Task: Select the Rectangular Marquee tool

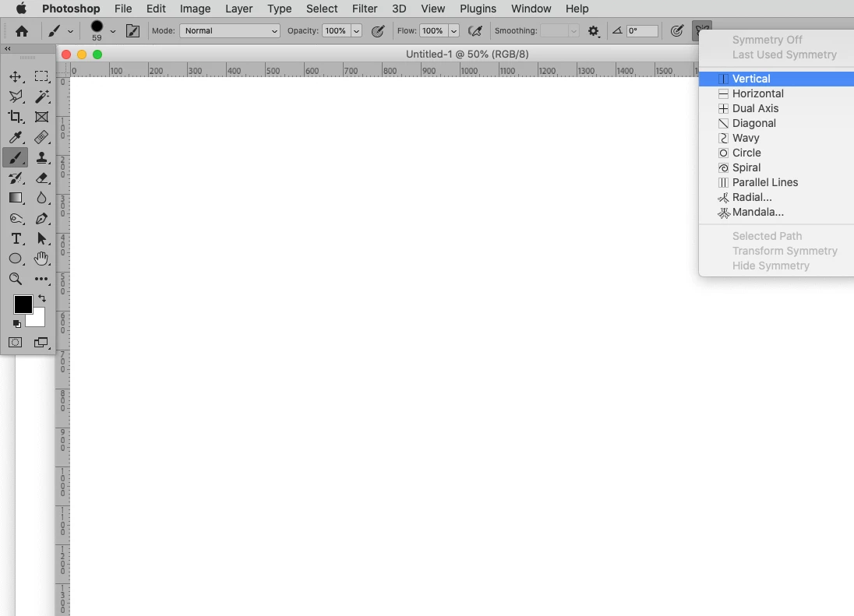Action: pyautogui.click(x=41, y=77)
